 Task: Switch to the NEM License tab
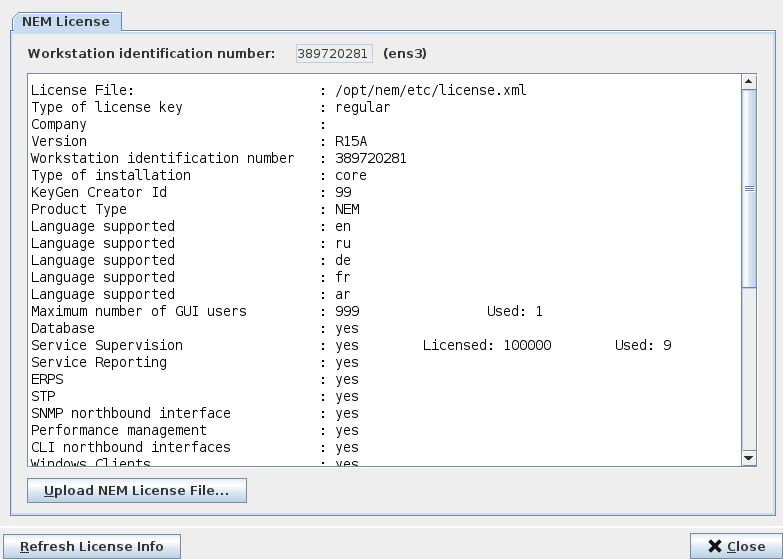coord(65,21)
